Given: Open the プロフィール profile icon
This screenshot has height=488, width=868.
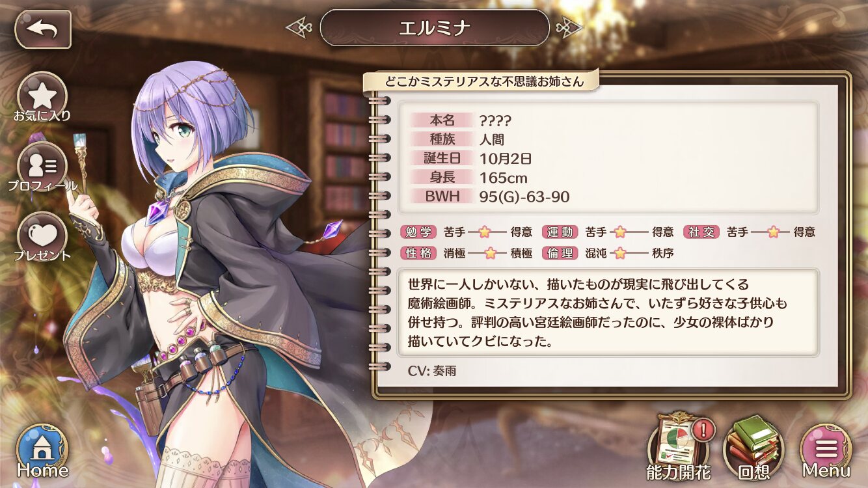Looking at the screenshot, I should [42, 167].
